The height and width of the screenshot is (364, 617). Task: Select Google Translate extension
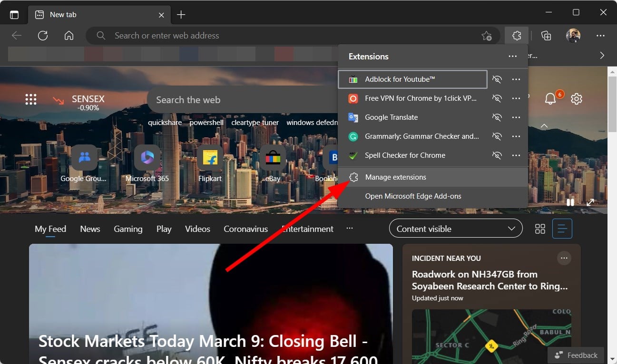pos(412,117)
